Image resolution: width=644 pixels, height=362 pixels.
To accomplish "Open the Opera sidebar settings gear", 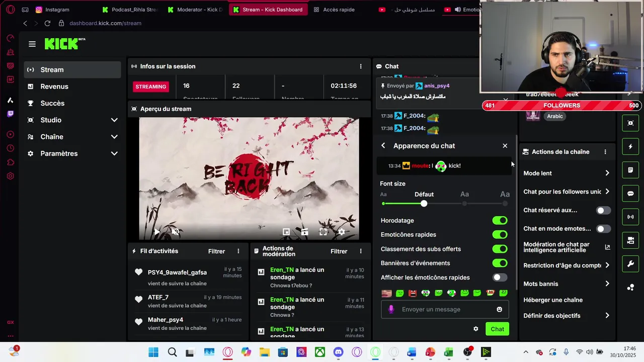I will click(10, 176).
